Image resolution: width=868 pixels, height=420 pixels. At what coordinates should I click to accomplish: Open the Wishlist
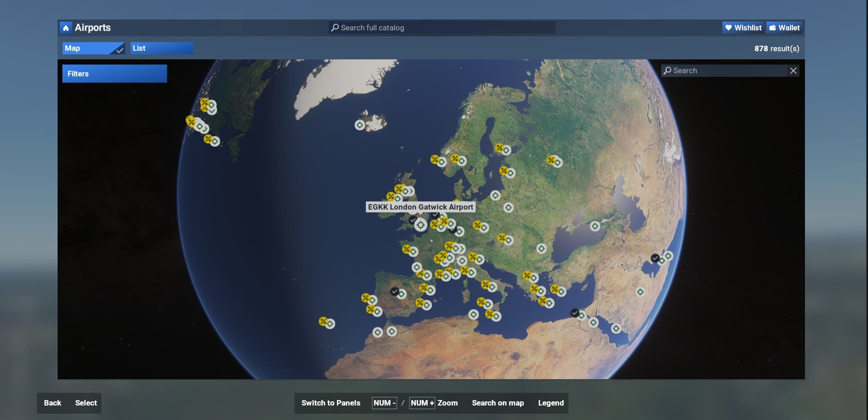[x=743, y=28]
